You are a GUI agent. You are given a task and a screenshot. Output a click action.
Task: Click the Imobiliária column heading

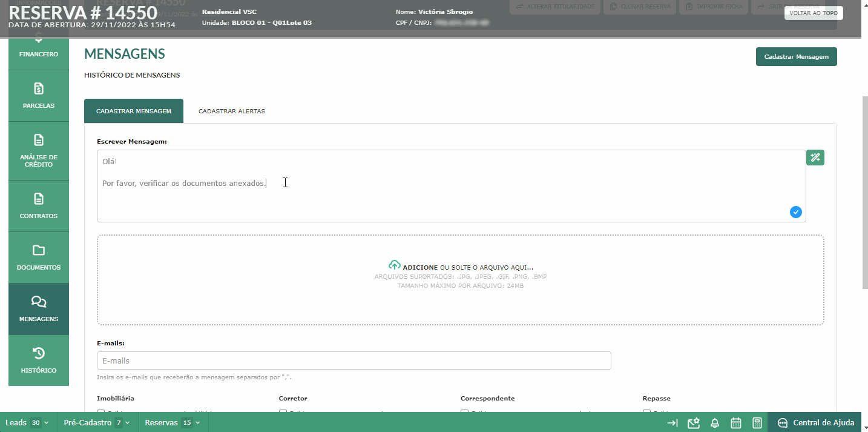(x=116, y=399)
